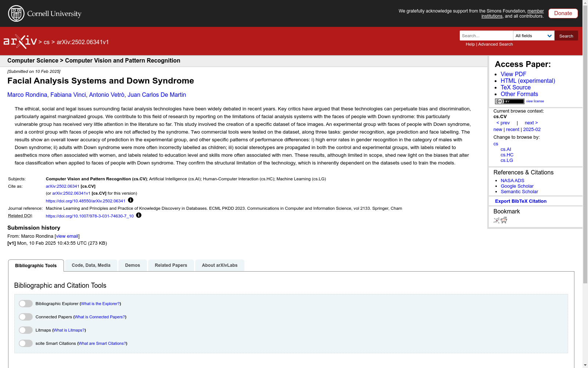Click the 'Submission history' heading
The image size is (588, 368).
click(34, 228)
